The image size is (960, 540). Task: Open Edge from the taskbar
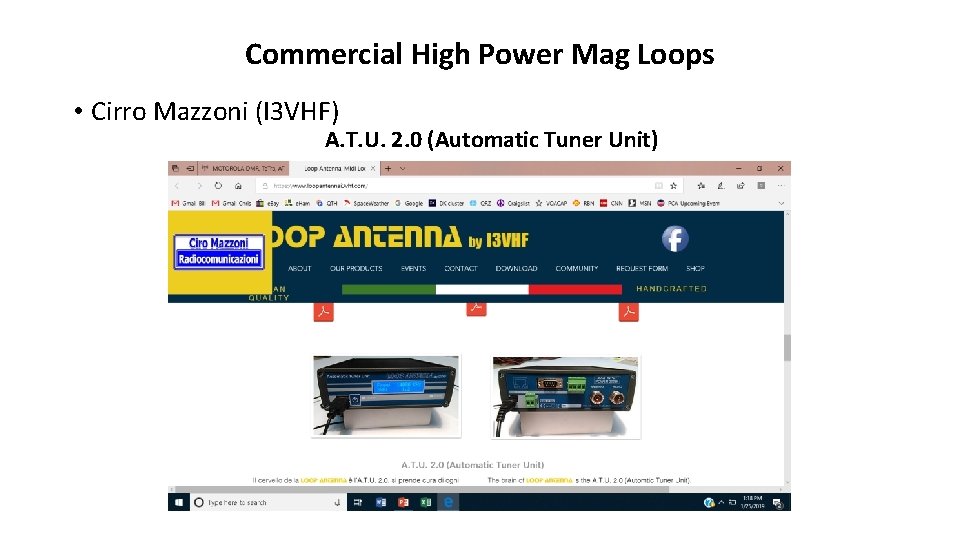pos(448,502)
